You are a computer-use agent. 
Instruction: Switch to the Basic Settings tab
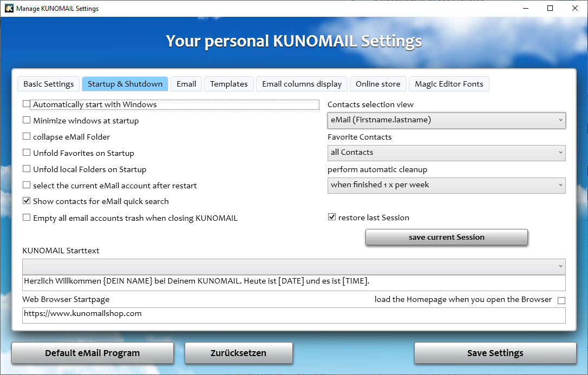coord(49,84)
